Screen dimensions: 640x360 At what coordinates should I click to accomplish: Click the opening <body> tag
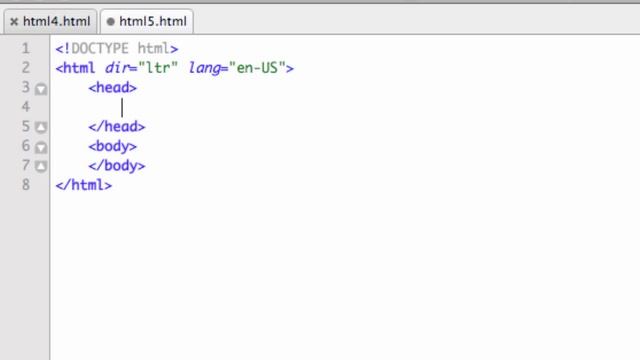click(113, 146)
